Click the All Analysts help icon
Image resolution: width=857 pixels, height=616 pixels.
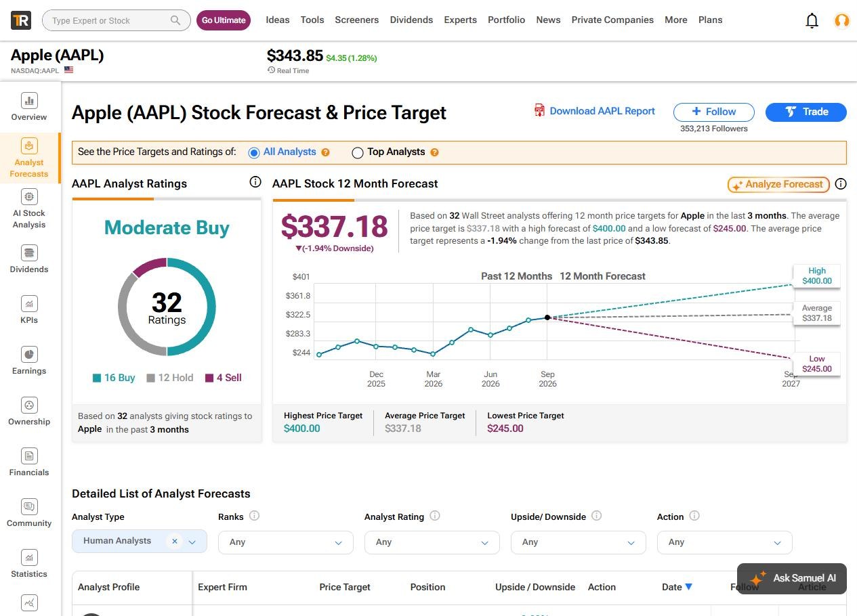point(326,152)
